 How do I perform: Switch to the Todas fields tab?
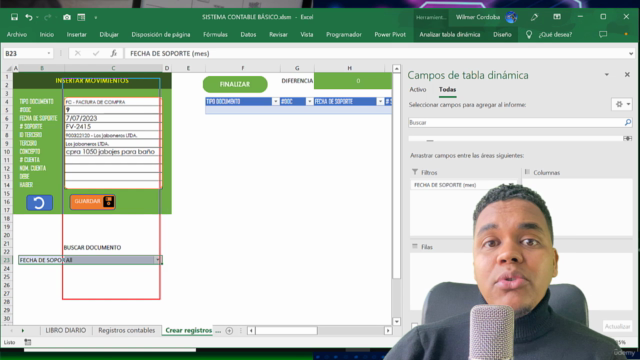pos(447,89)
